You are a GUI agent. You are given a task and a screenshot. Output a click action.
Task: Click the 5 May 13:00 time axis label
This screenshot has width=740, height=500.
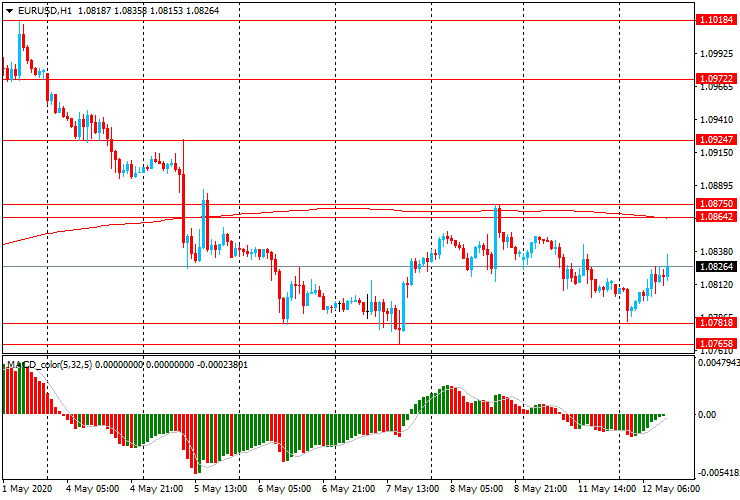(x=220, y=488)
